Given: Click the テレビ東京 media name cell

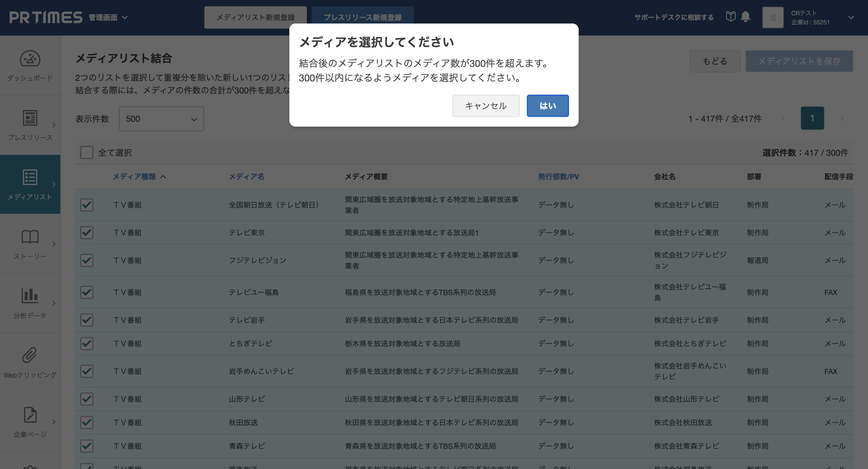Looking at the screenshot, I should 247,232.
